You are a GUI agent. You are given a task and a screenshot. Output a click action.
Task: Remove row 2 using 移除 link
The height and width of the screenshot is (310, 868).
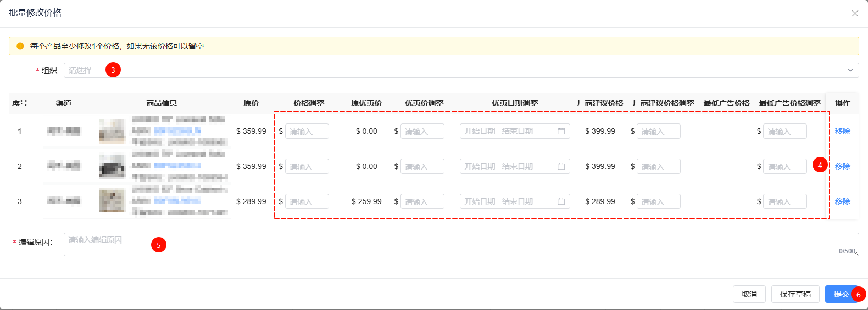[842, 166]
